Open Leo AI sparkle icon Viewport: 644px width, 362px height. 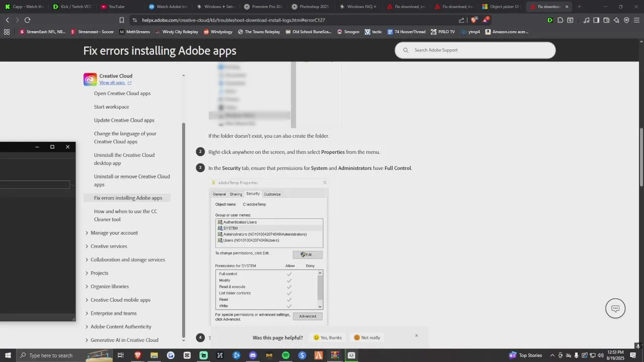pyautogui.click(x=616, y=20)
